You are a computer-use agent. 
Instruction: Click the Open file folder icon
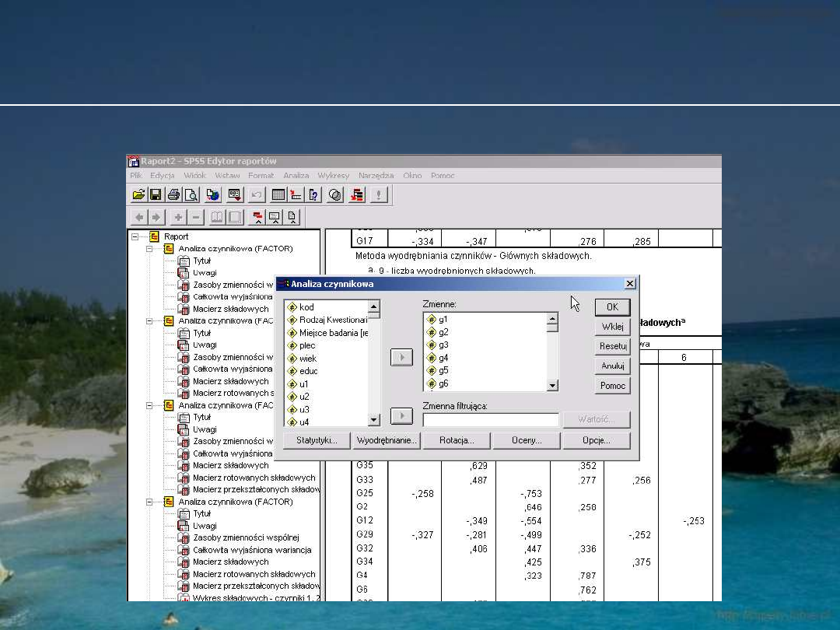point(138,195)
